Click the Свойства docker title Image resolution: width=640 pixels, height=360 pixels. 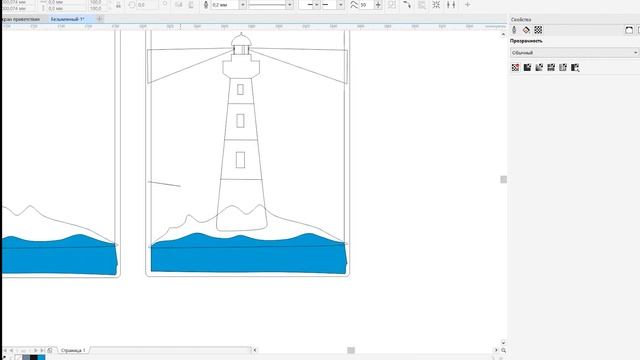pos(521,20)
